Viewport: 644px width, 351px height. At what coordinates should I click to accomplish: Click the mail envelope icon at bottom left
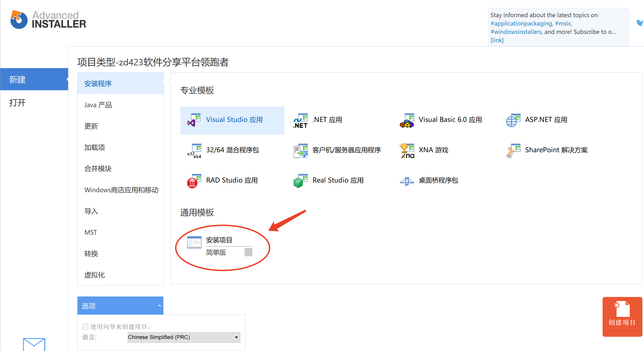point(34,344)
